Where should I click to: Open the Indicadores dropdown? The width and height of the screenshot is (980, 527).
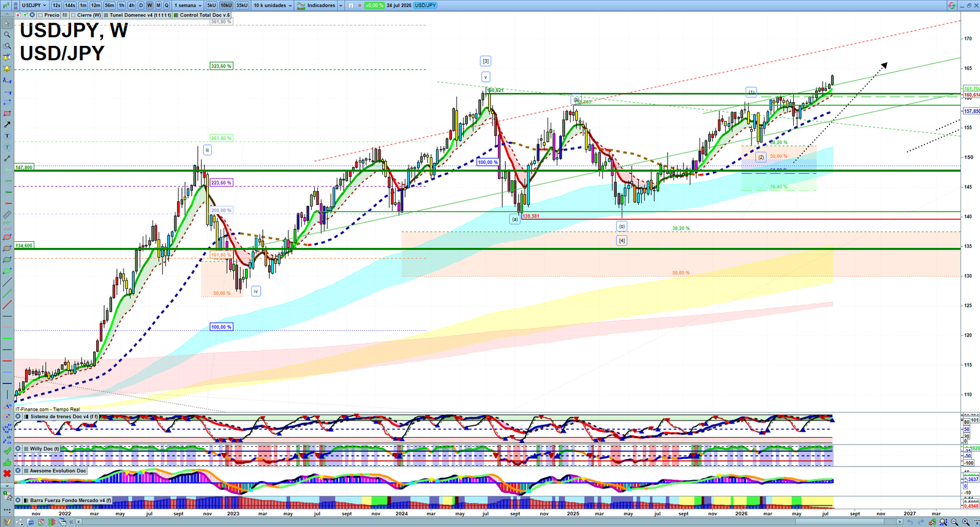pos(317,6)
